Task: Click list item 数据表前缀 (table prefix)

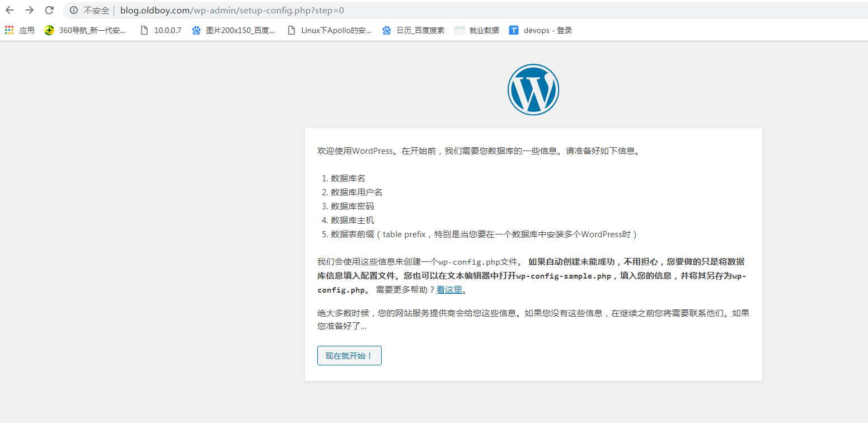Action: (x=484, y=234)
